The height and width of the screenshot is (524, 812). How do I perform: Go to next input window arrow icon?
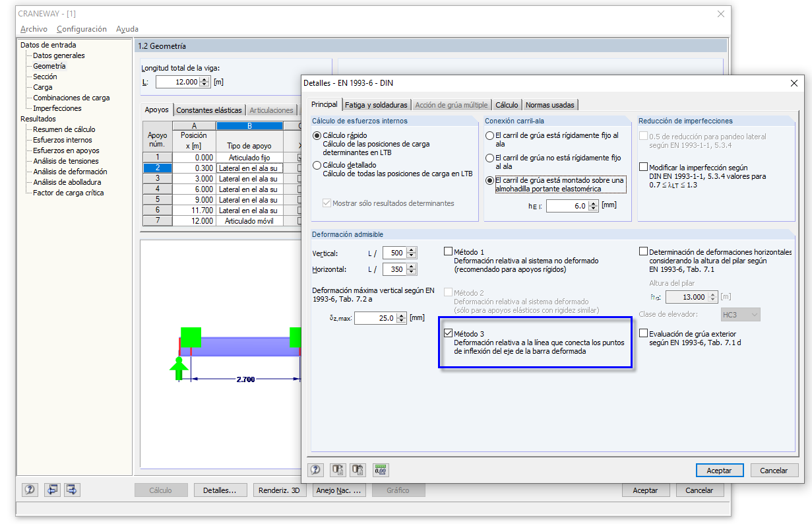pyautogui.click(x=72, y=490)
